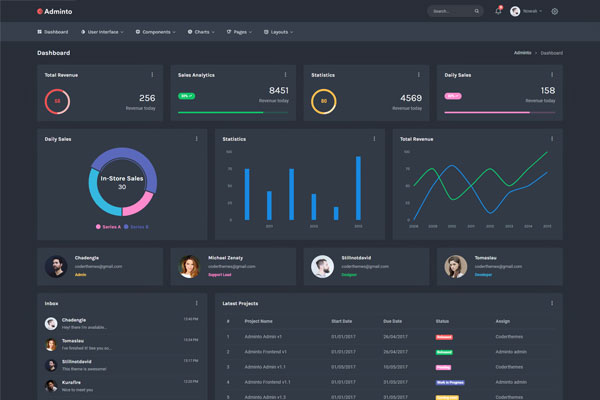Viewport: 600px width, 400px height.
Task: Open Statistics bar chart options menu
Action: tap(374, 139)
